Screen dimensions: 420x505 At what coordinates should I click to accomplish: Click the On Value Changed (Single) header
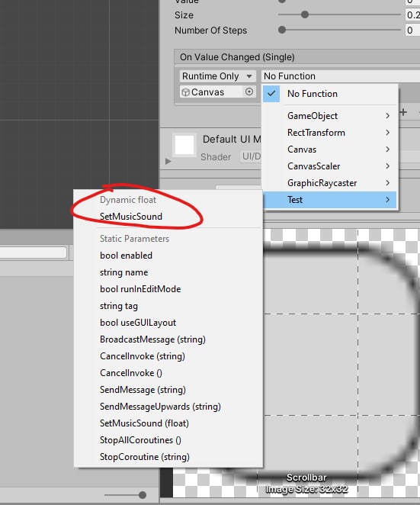[x=297, y=57]
